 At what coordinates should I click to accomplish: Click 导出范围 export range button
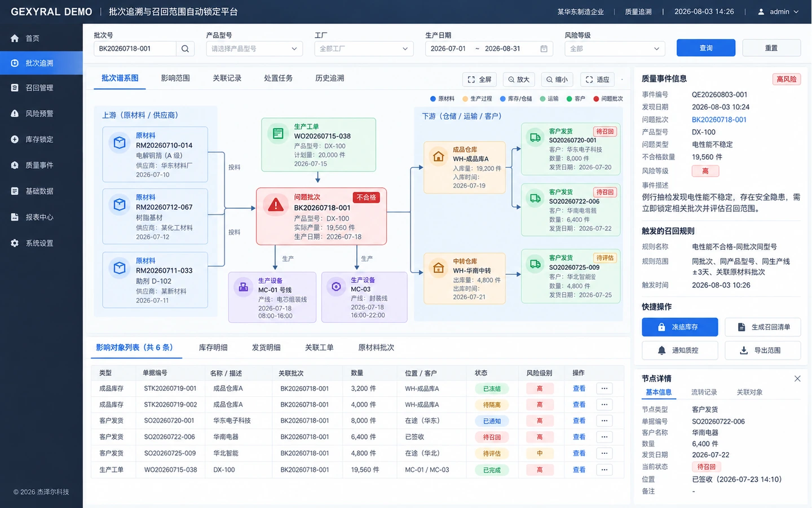pos(763,351)
